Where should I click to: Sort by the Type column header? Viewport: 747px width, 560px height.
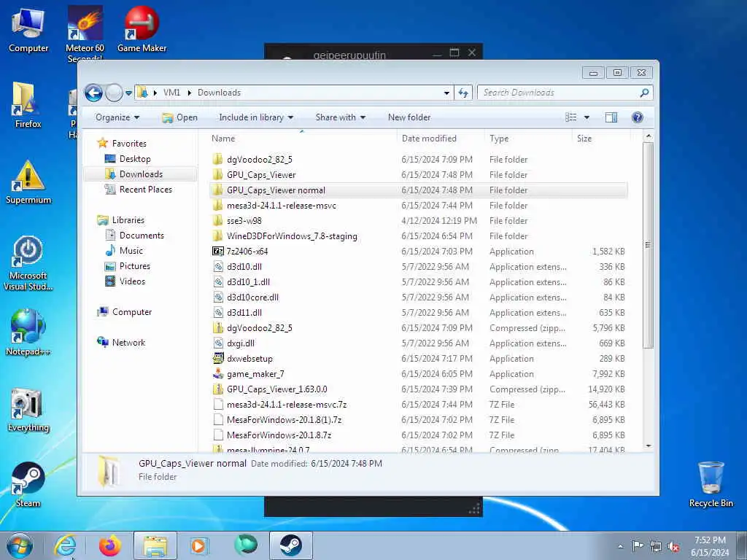pos(528,139)
